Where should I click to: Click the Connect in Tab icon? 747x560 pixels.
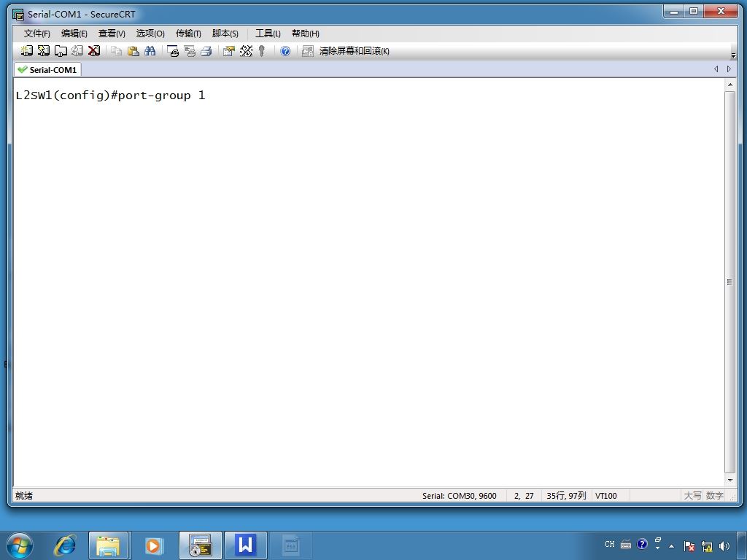pyautogui.click(x=61, y=51)
